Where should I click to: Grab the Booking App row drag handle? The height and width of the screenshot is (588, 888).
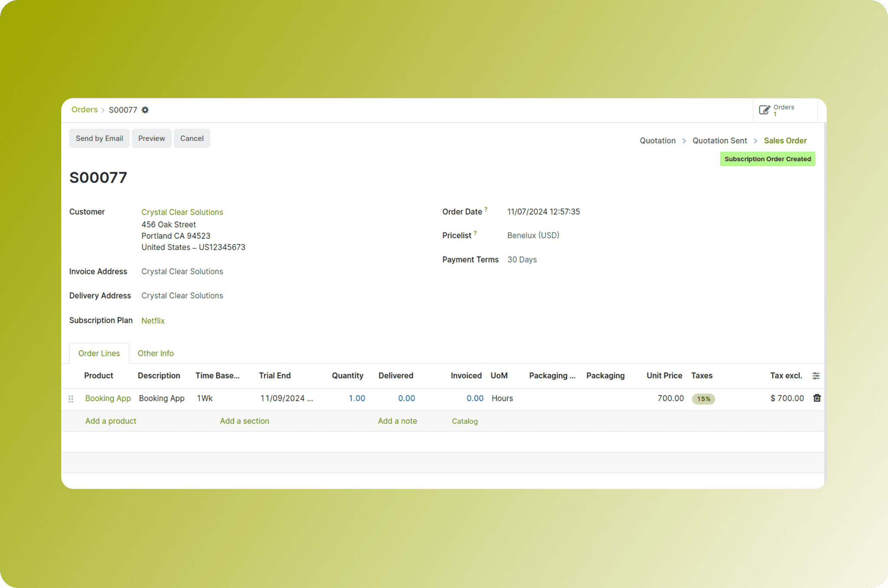(x=71, y=399)
